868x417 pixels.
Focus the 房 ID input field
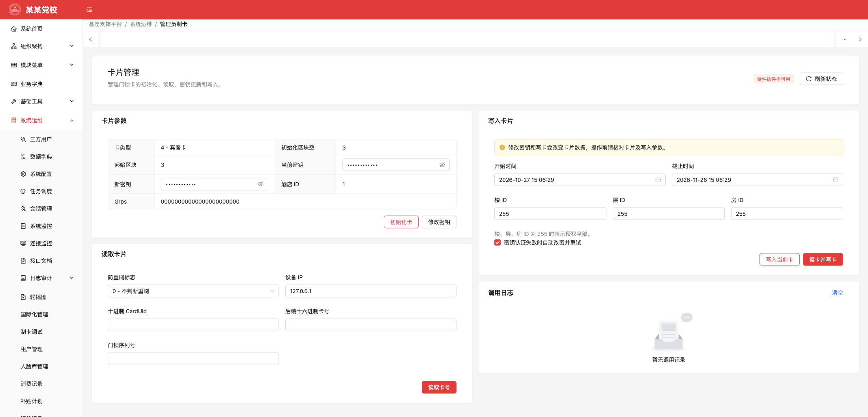787,214
